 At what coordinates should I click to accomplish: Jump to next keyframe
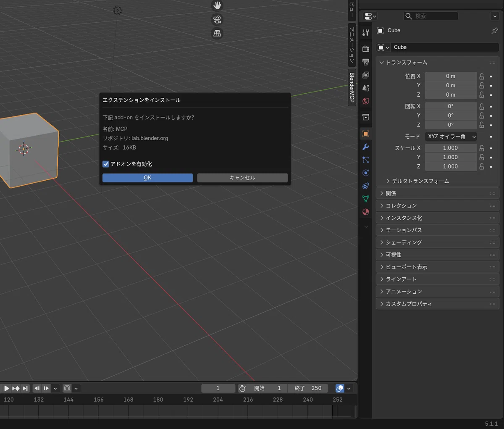tap(16, 388)
